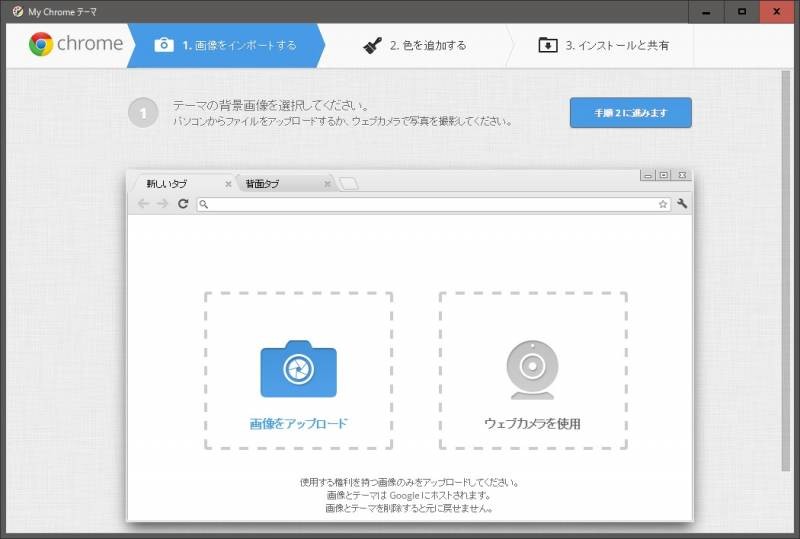Image resolution: width=800 pixels, height=539 pixels.
Task: Click the vertical scrollbar on the right
Action: click(x=786, y=271)
